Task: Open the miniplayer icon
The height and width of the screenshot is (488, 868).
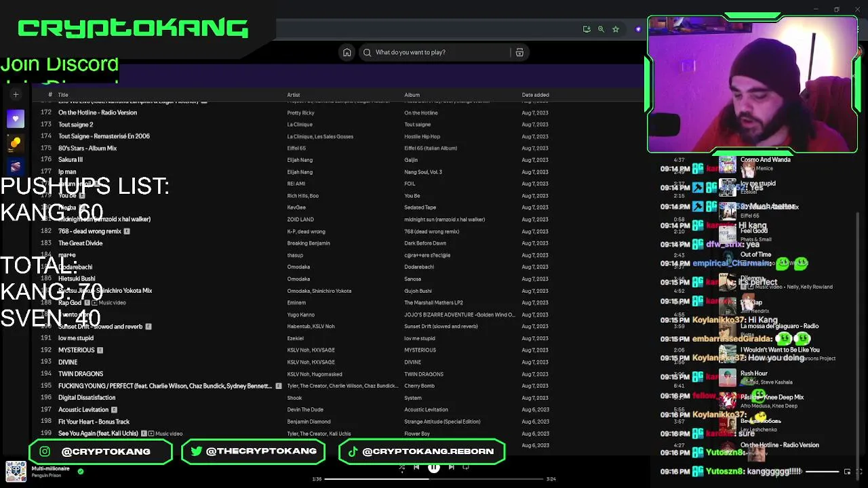Action: tap(847, 472)
